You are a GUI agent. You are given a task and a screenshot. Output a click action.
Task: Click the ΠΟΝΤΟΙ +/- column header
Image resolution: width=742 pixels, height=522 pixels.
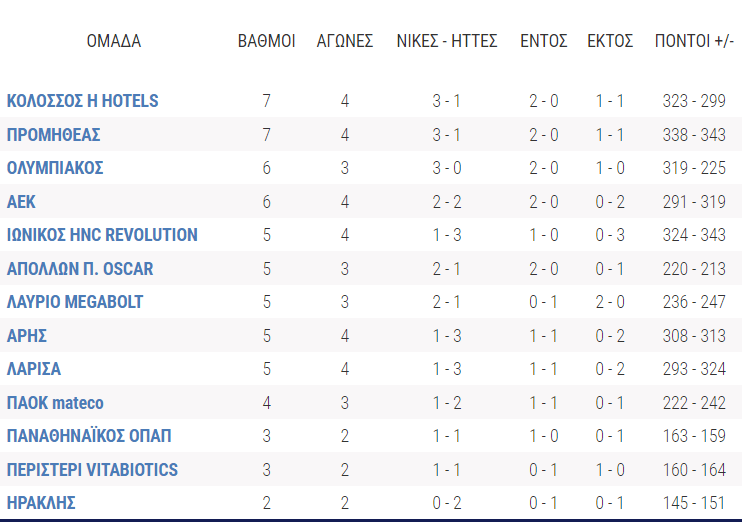[694, 41]
